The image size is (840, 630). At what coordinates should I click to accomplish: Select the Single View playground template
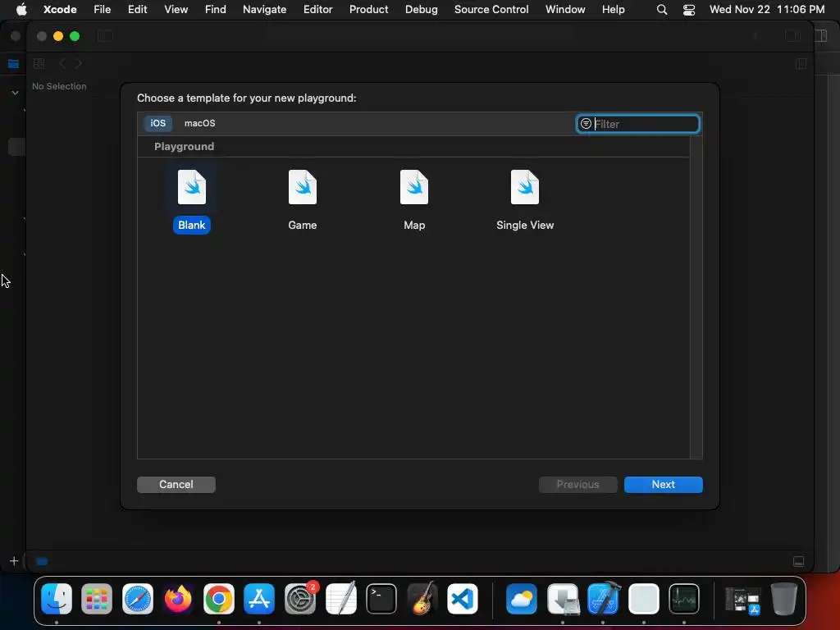pyautogui.click(x=525, y=201)
